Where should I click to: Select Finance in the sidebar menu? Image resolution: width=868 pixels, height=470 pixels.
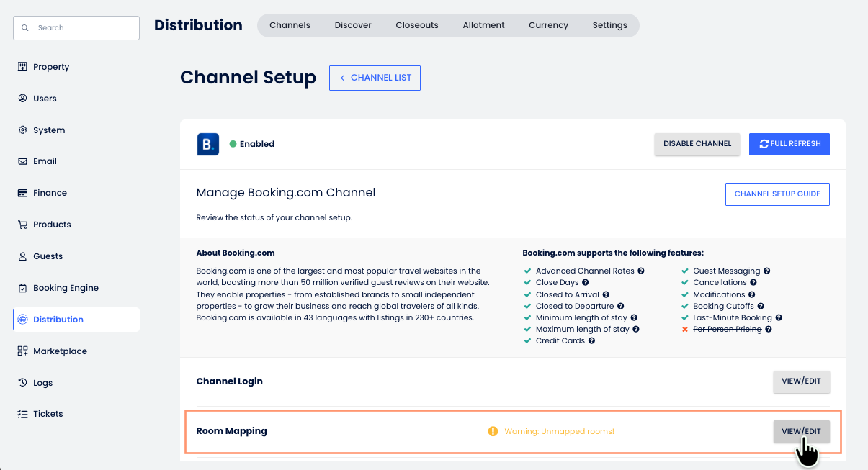point(76,193)
